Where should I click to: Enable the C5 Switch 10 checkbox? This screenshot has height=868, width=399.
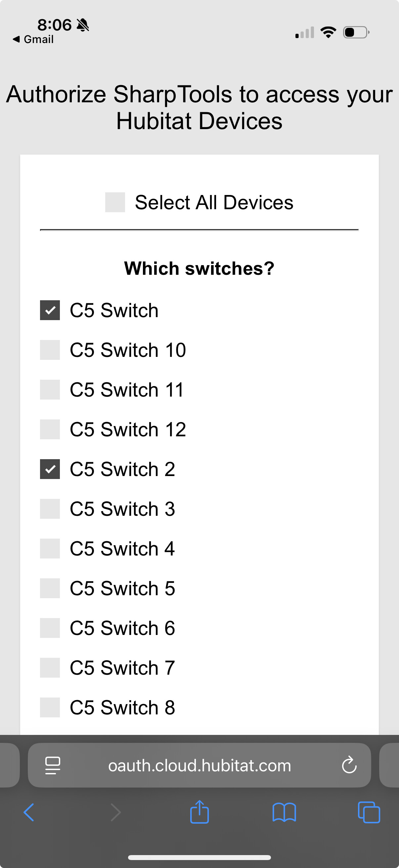point(50,350)
